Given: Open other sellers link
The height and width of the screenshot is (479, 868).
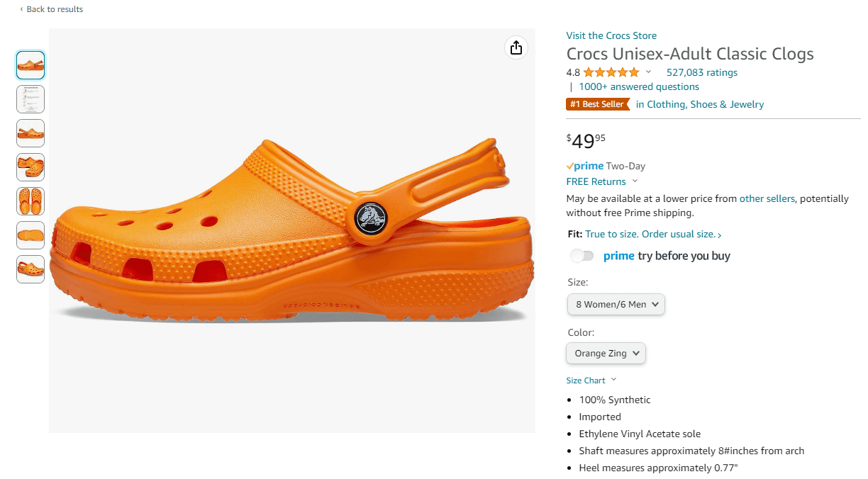Looking at the screenshot, I should (x=767, y=198).
